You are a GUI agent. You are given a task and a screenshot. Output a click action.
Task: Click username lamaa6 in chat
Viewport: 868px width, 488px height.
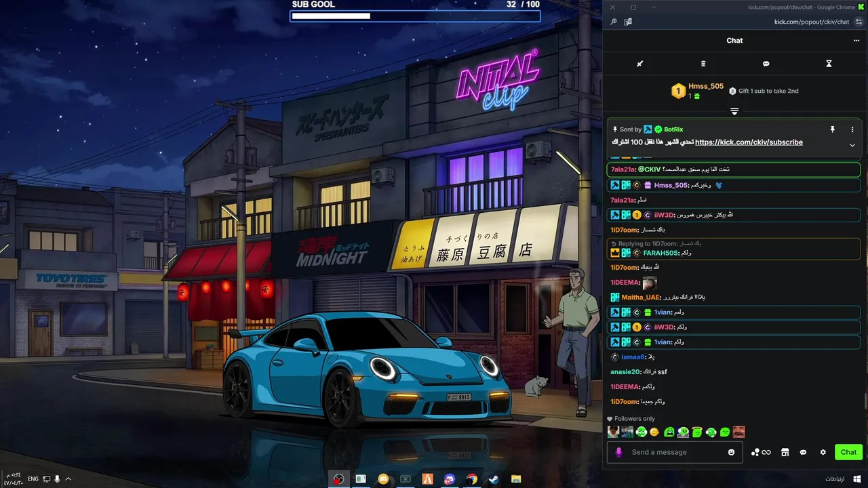[x=633, y=357]
